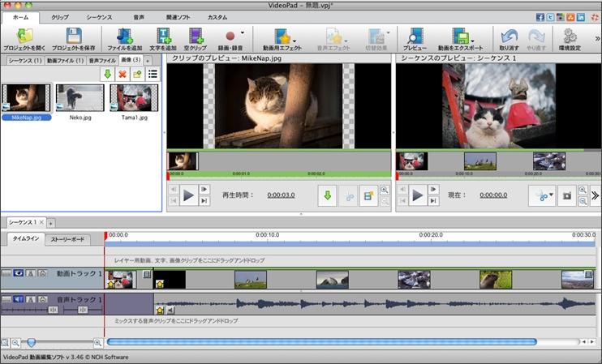The image size is (602, 364).
Task: Open the audio track 1 menu handle
Action: [6, 299]
